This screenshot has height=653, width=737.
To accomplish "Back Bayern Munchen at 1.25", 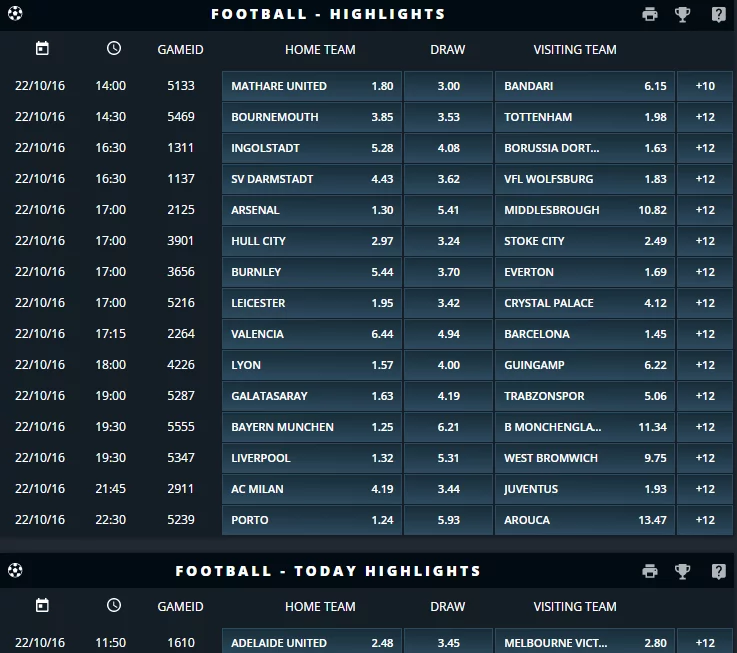I will pyautogui.click(x=312, y=427).
